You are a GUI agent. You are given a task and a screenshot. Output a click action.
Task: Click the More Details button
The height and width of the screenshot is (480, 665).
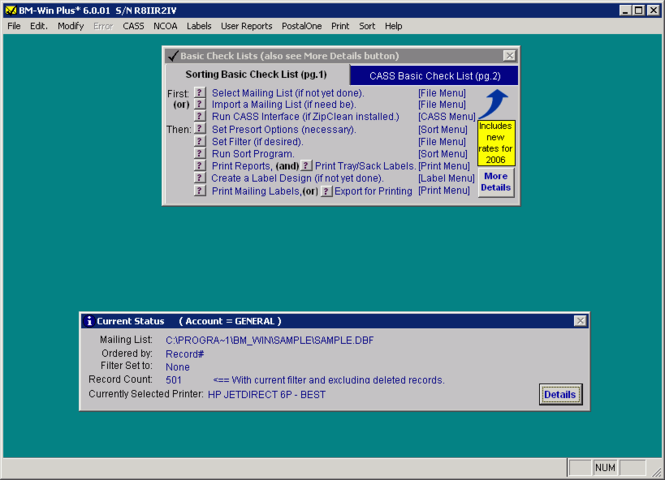click(x=496, y=182)
